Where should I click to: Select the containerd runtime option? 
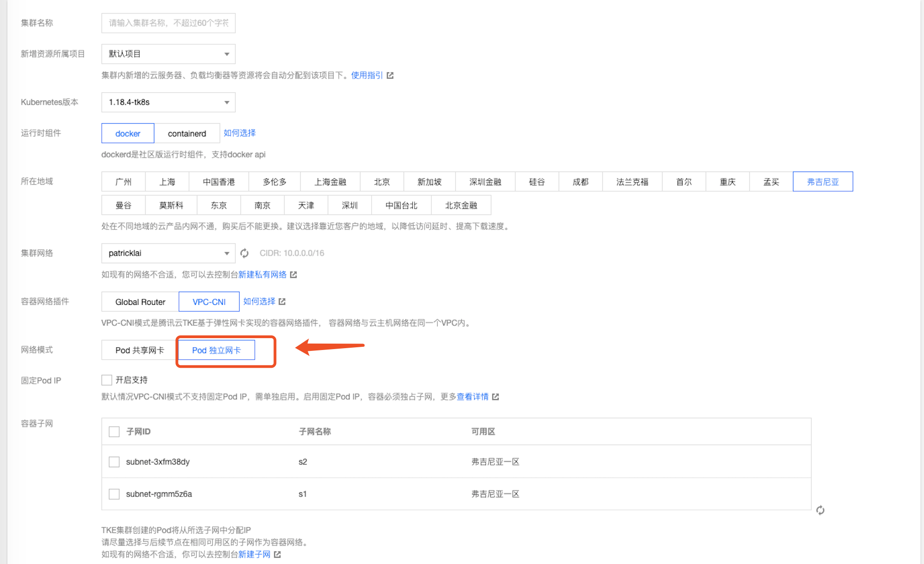(187, 134)
